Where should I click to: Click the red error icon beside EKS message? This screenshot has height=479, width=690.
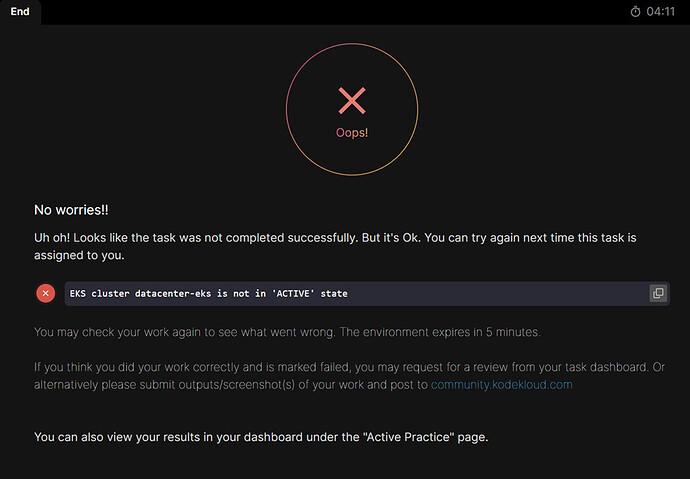pos(46,293)
